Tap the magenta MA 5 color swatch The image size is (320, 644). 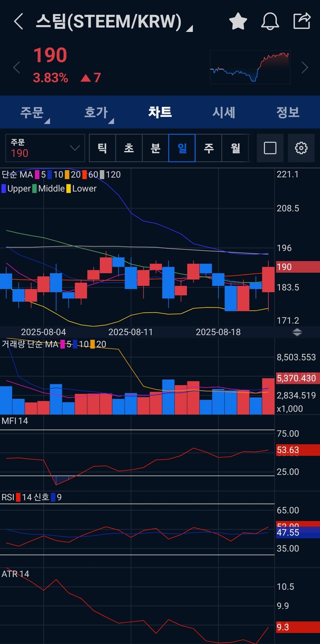[37, 174]
